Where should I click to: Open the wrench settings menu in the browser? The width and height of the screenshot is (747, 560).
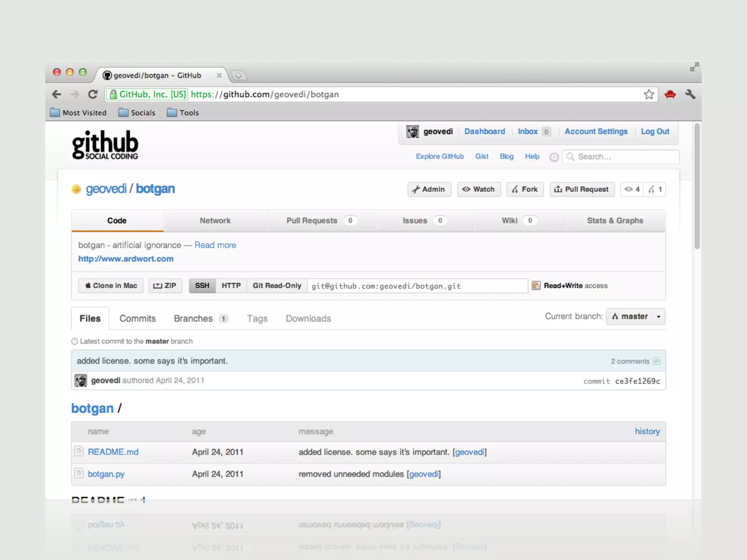[x=690, y=94]
